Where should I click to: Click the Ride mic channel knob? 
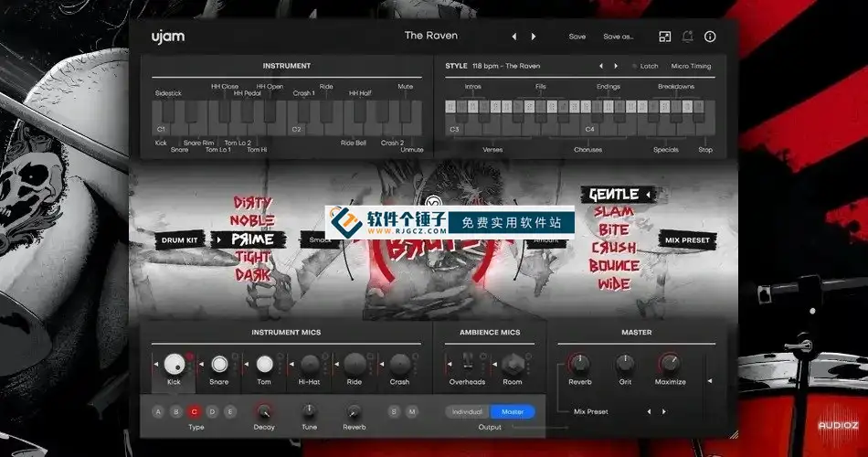[355, 364]
